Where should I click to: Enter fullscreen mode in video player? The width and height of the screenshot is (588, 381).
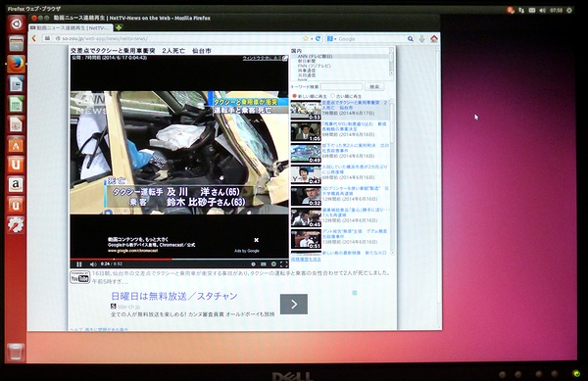(x=284, y=264)
